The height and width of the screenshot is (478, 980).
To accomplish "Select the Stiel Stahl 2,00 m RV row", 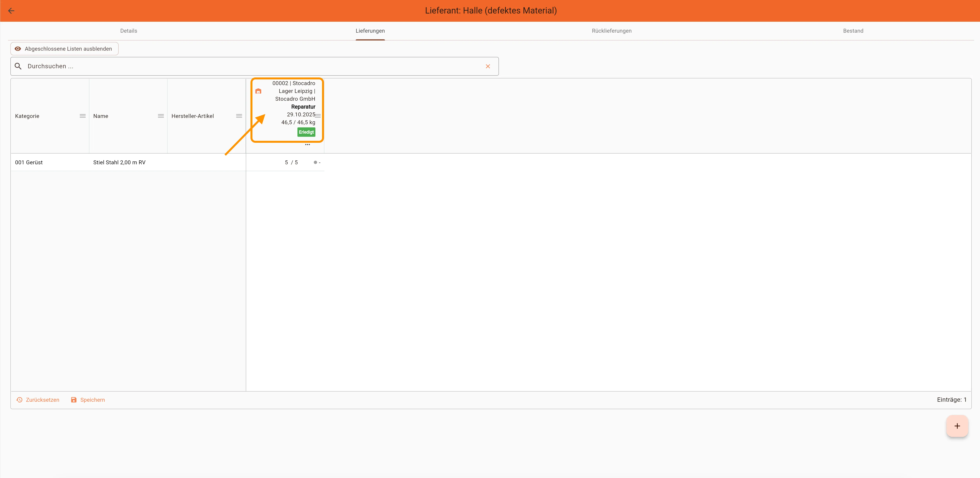I will click(x=119, y=163).
